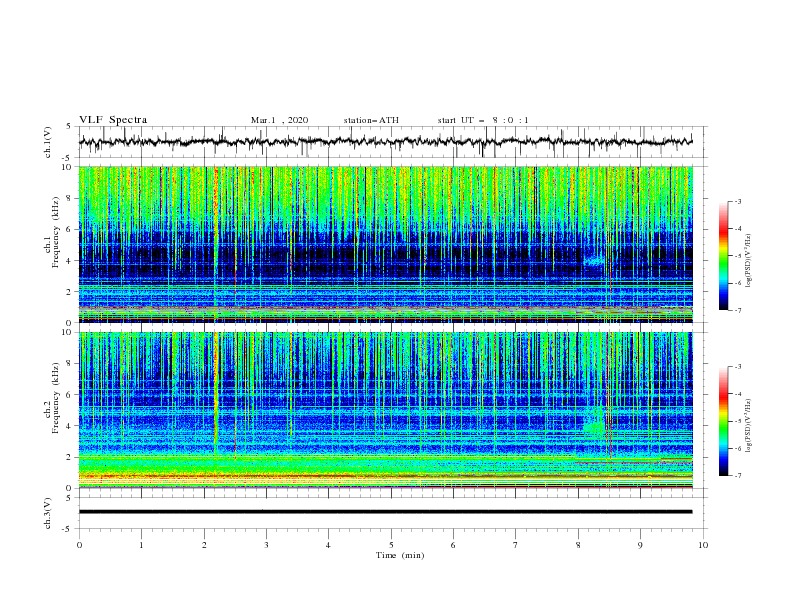Click the "6" frequency tick of ch.2 spectrogram

[x=70, y=394]
